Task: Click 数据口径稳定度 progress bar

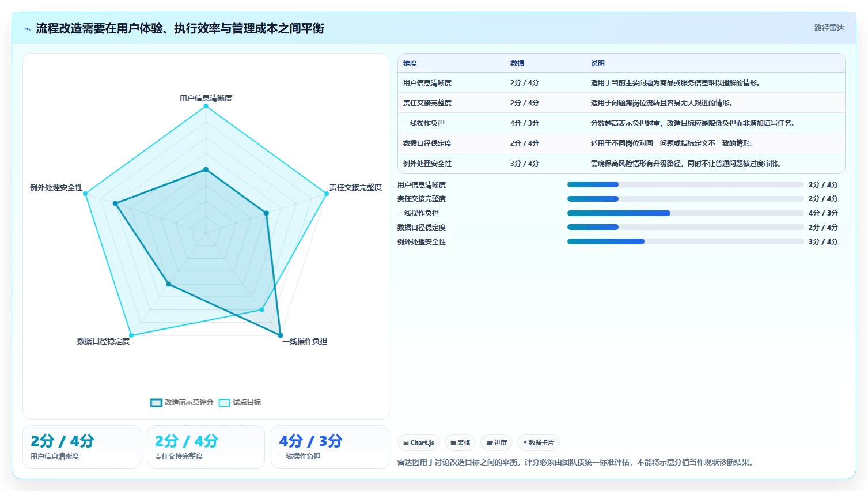Action: [x=685, y=227]
